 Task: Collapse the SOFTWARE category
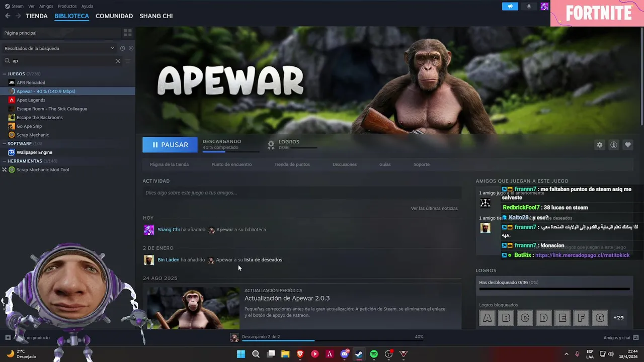point(5,144)
